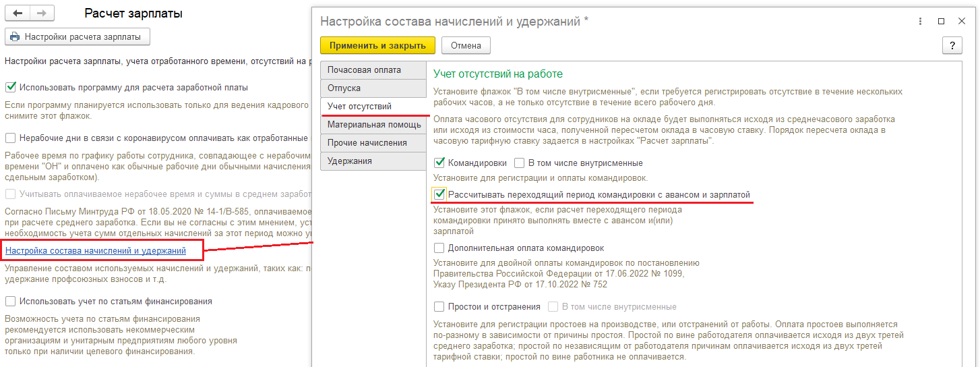Screen dimensions: 980x367
Task: Click the back navigation arrow
Action: click(x=18, y=13)
